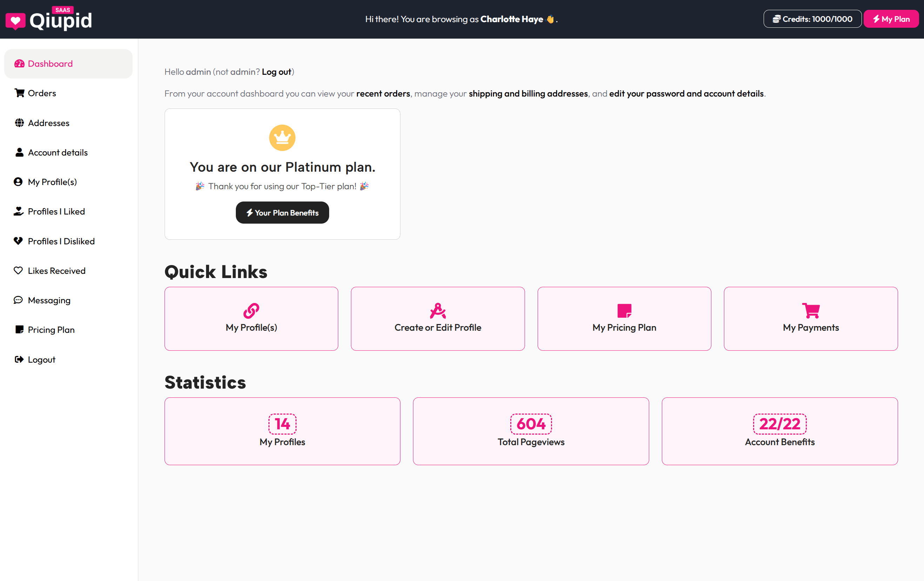This screenshot has width=924, height=581.
Task: Click the Logout arrow icon in sidebar
Action: [x=19, y=359]
